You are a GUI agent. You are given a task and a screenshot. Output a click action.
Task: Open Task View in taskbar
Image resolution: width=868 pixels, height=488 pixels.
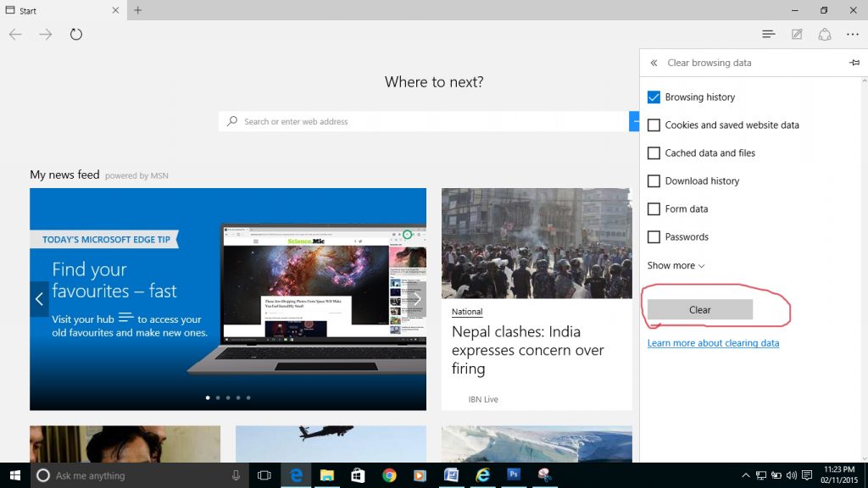[x=264, y=475]
